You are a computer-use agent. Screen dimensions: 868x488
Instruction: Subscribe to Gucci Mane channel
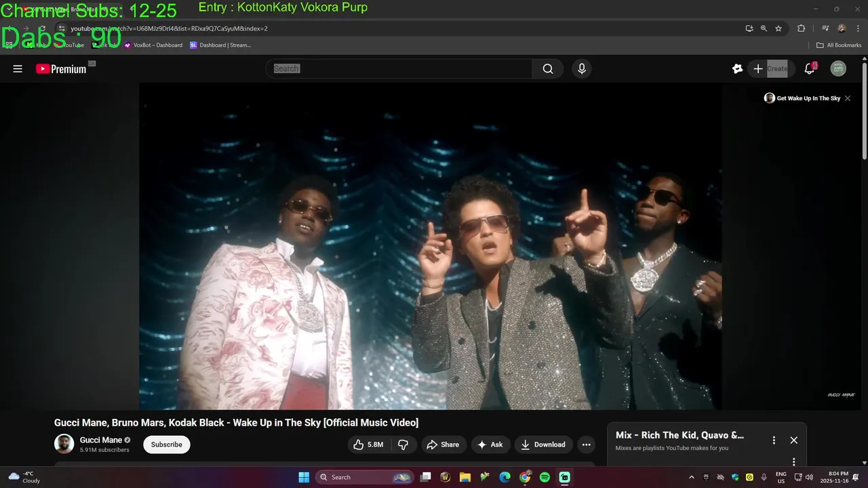click(167, 445)
